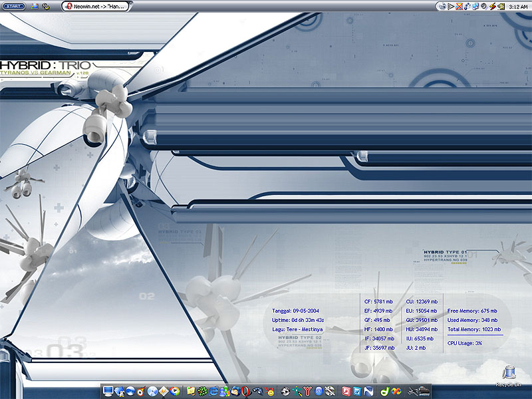The width and height of the screenshot is (532, 399).
Task: Open Windows Media Player from the dock
Action: (174, 391)
